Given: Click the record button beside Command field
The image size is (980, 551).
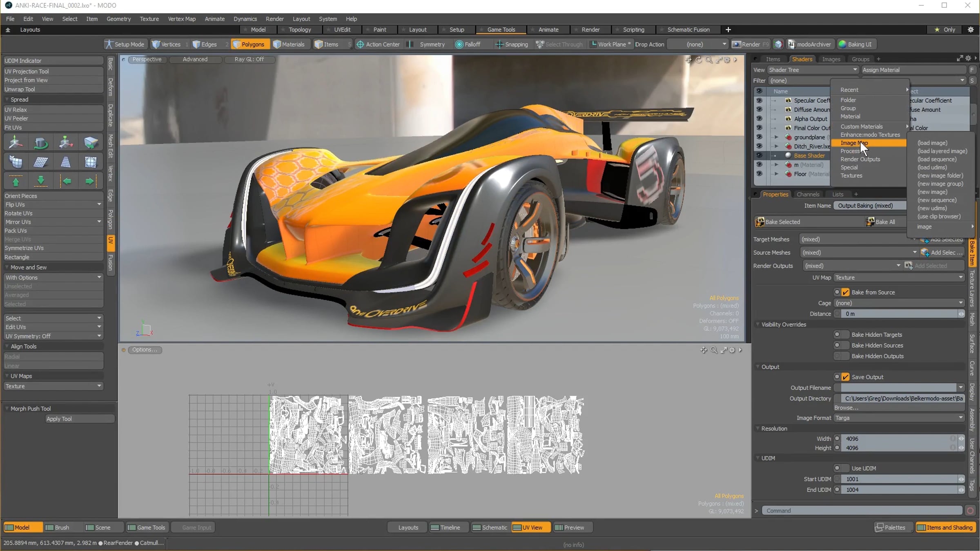Looking at the screenshot, I should (971, 511).
